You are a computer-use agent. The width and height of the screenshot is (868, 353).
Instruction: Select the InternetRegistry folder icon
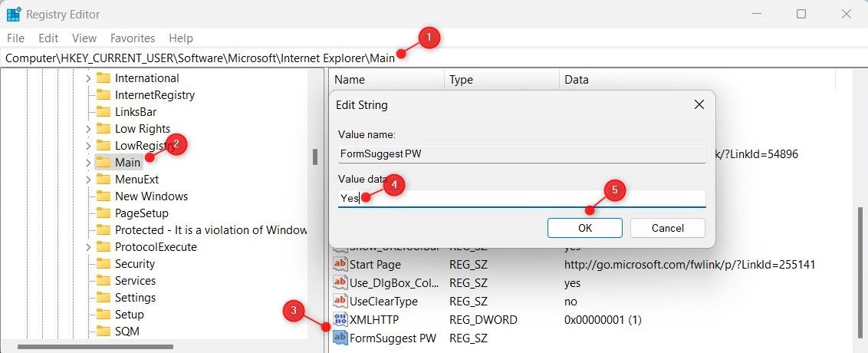(104, 95)
